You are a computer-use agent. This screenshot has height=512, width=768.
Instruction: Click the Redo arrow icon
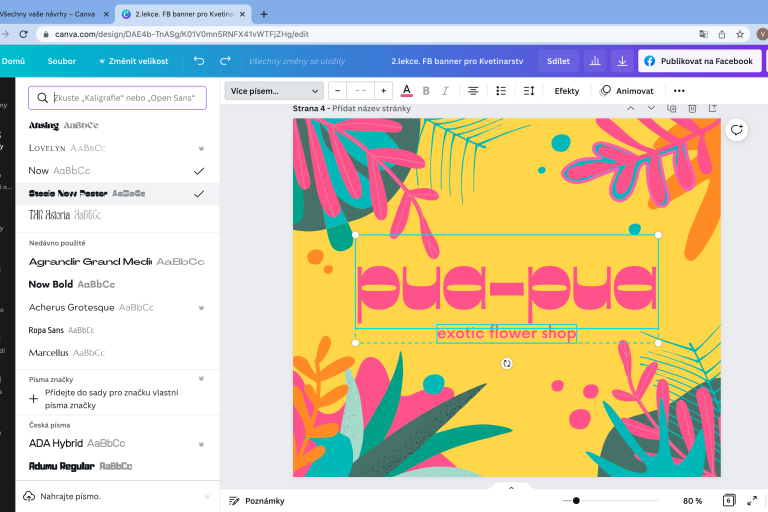pyautogui.click(x=226, y=61)
